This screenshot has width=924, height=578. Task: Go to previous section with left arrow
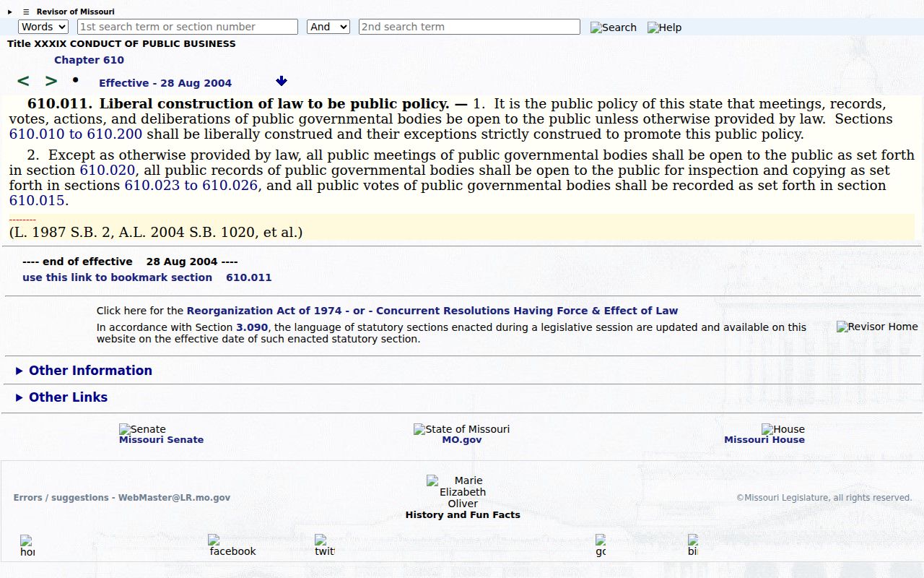click(23, 81)
